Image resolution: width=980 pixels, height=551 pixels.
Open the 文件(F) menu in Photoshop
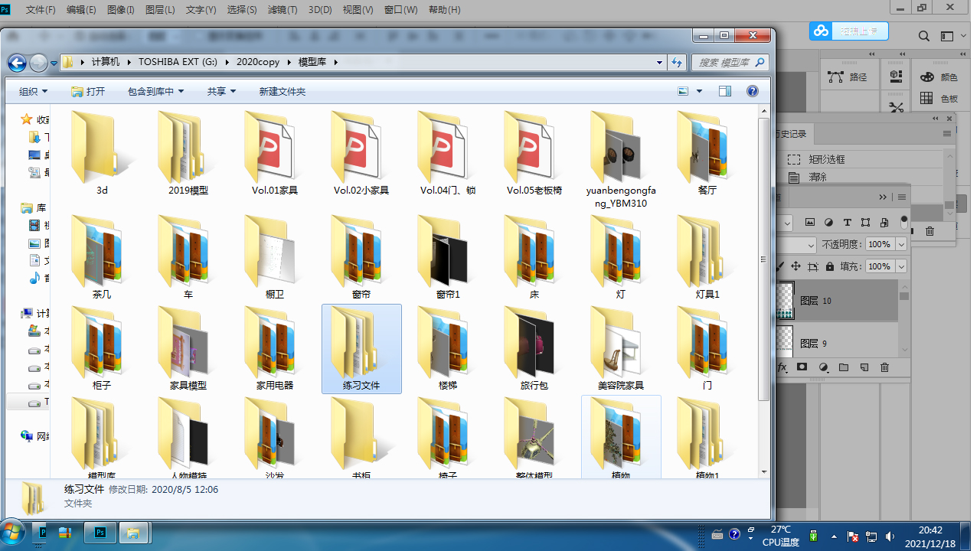41,10
